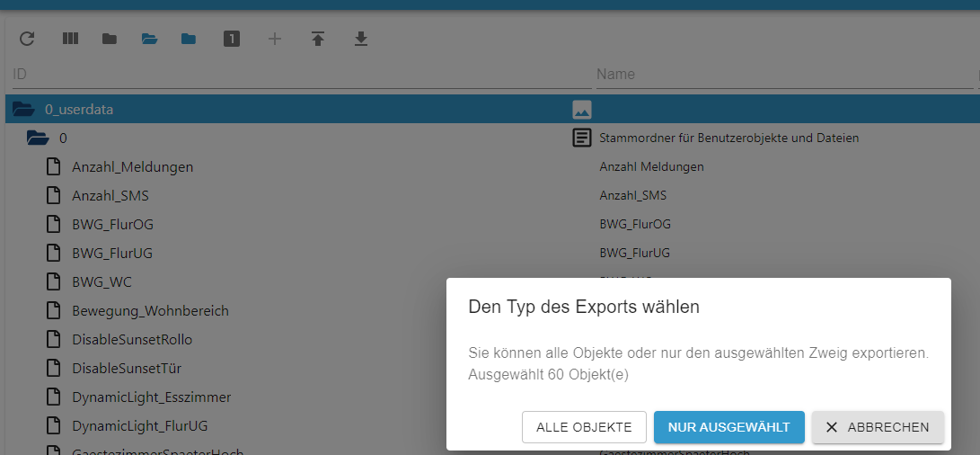
Task: Click the file icon of DisableSunsetTür
Action: (55, 368)
